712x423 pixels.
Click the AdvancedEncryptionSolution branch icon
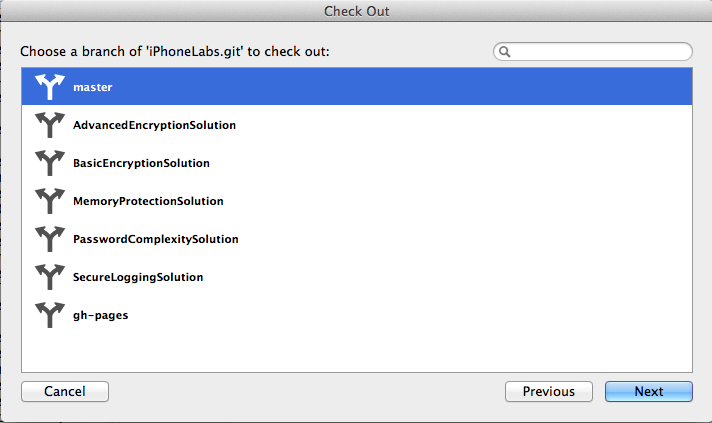tap(49, 125)
